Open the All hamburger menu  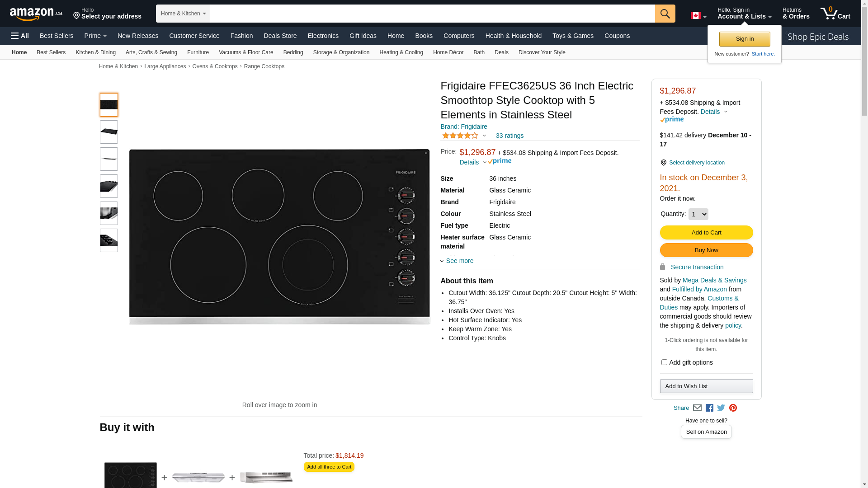pyautogui.click(x=20, y=36)
